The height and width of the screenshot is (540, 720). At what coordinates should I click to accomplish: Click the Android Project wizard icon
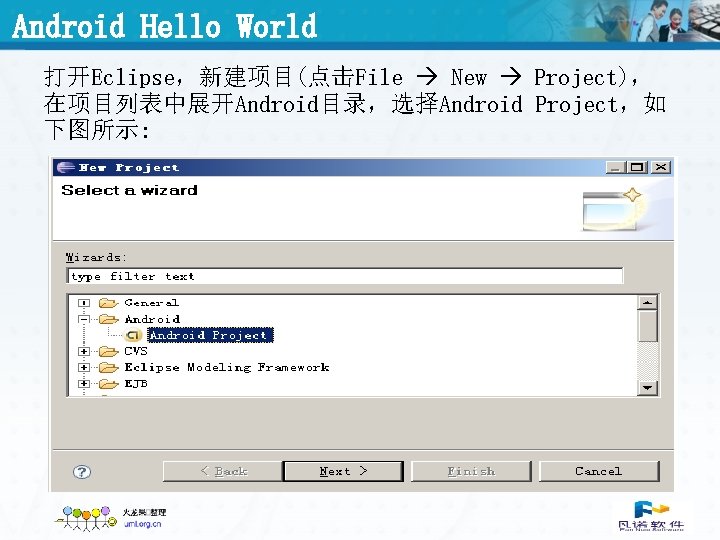[133, 335]
